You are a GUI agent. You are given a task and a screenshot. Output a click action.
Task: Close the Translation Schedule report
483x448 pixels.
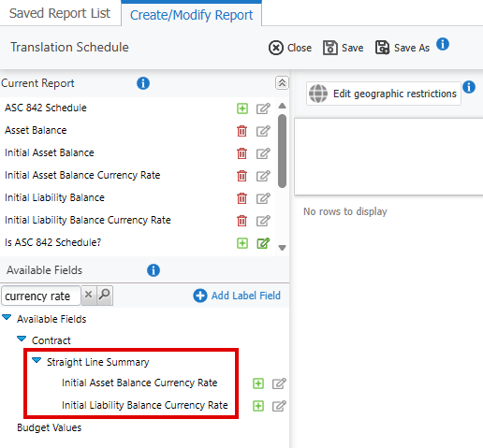click(290, 48)
